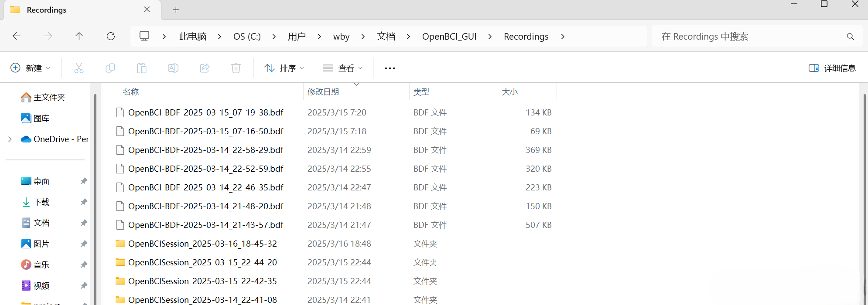The width and height of the screenshot is (868, 305).
Task: Add a new tab with plus button
Action: [176, 10]
